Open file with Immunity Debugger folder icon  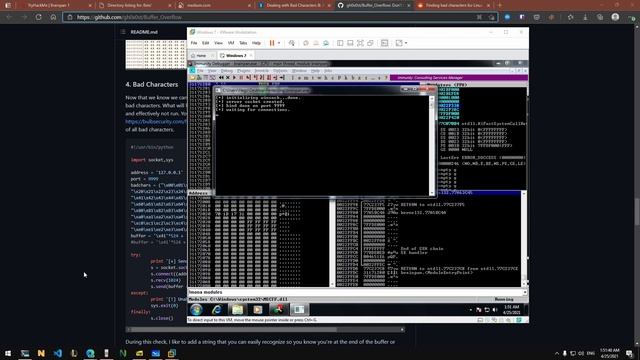pyautogui.click(x=193, y=78)
